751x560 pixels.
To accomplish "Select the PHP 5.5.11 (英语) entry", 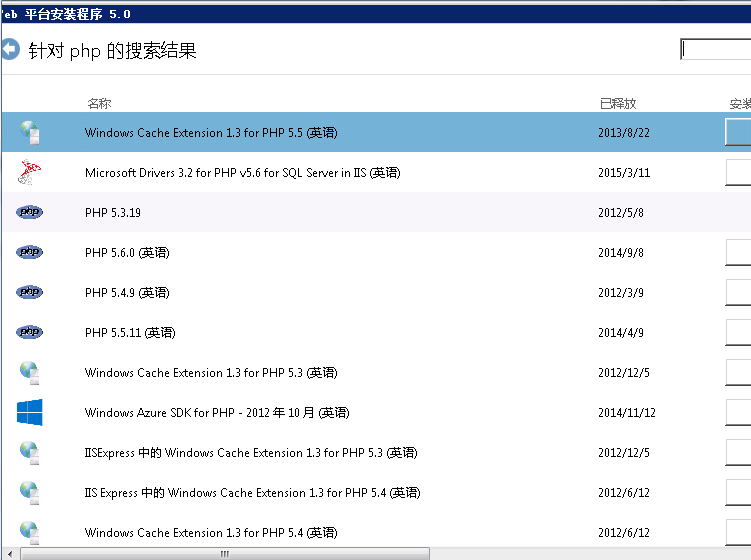I will (130, 332).
